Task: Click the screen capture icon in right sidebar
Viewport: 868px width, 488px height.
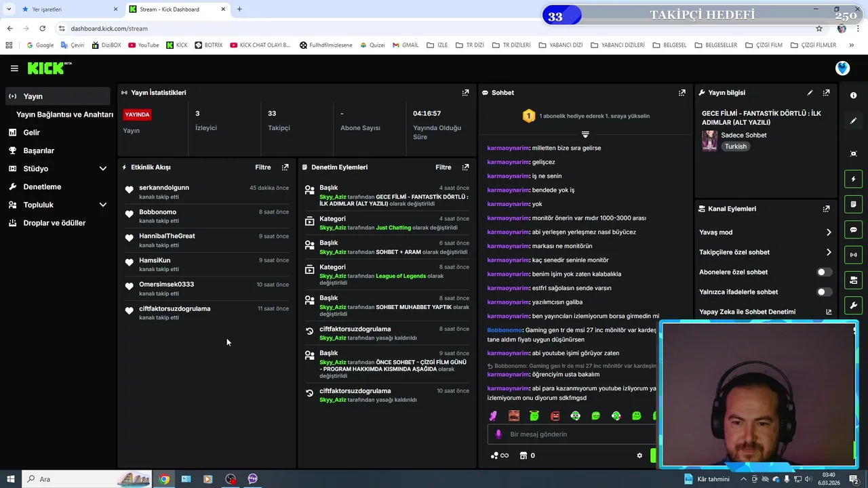Action: [x=853, y=154]
